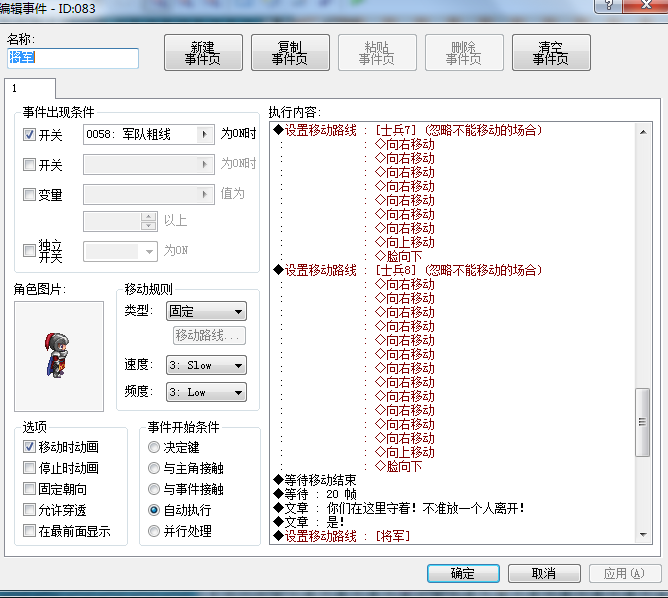Cancel using the 取消 button
The width and height of the screenshot is (668, 598).
[x=544, y=573]
